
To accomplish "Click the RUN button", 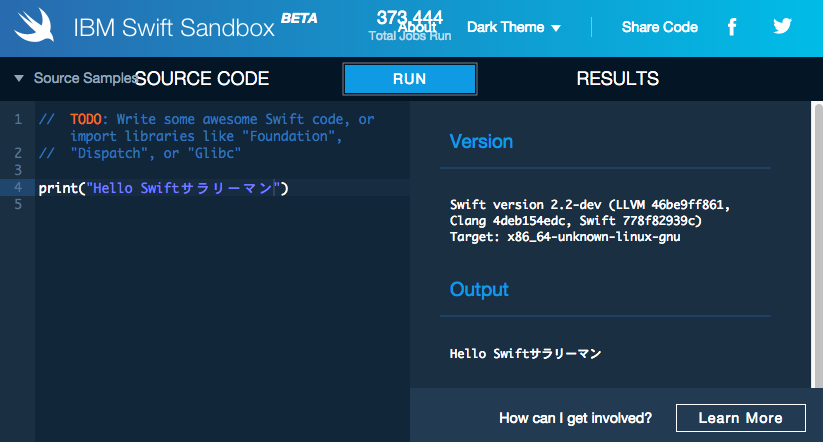I will (410, 79).
